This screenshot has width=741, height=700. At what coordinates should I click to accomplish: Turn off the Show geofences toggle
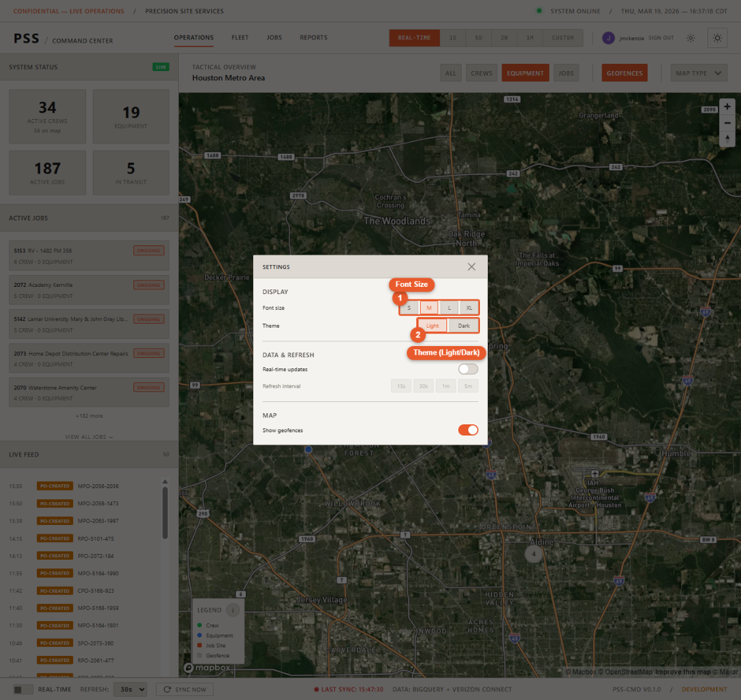468,430
